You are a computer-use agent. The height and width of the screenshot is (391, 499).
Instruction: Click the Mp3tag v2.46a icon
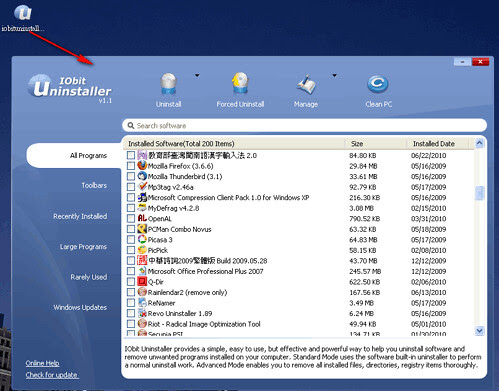142,187
